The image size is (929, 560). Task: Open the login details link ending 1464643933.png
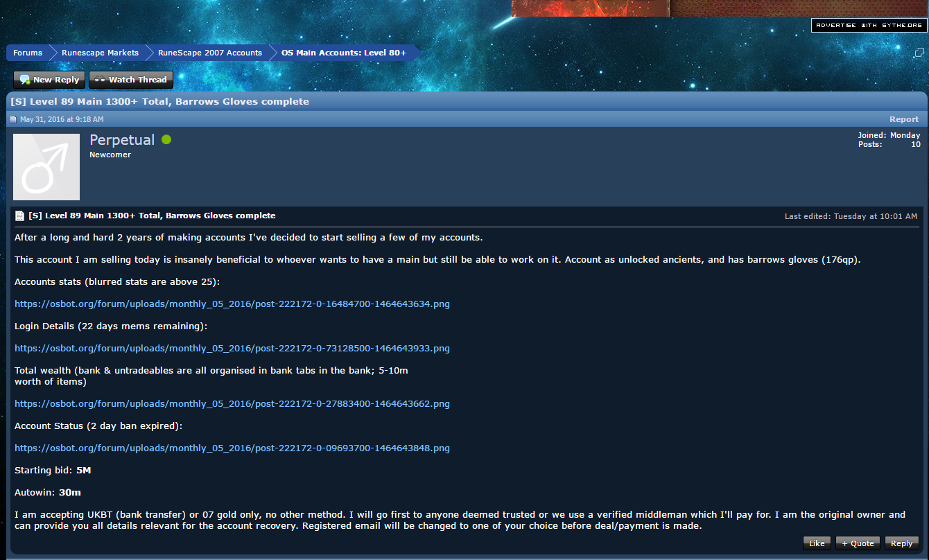232,348
